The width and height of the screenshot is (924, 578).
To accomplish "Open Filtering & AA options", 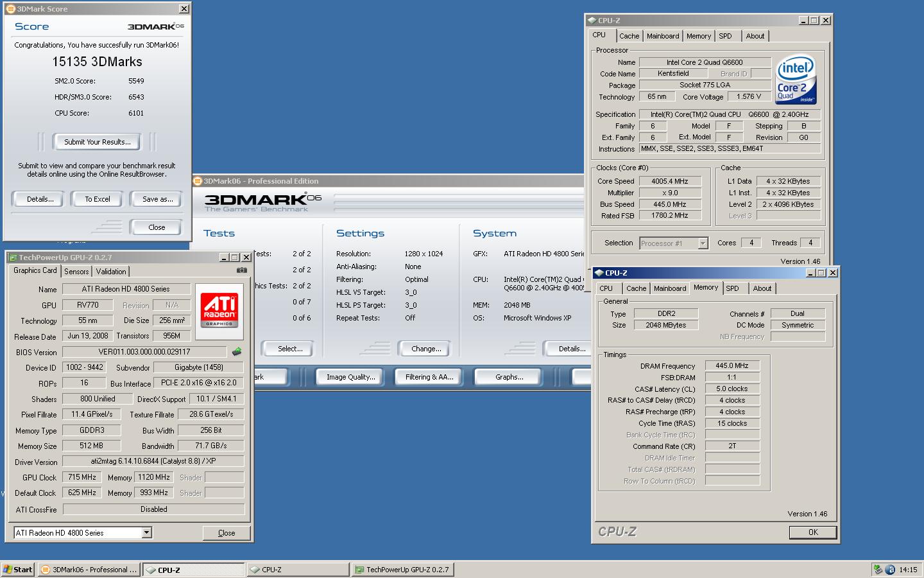I will [x=429, y=377].
